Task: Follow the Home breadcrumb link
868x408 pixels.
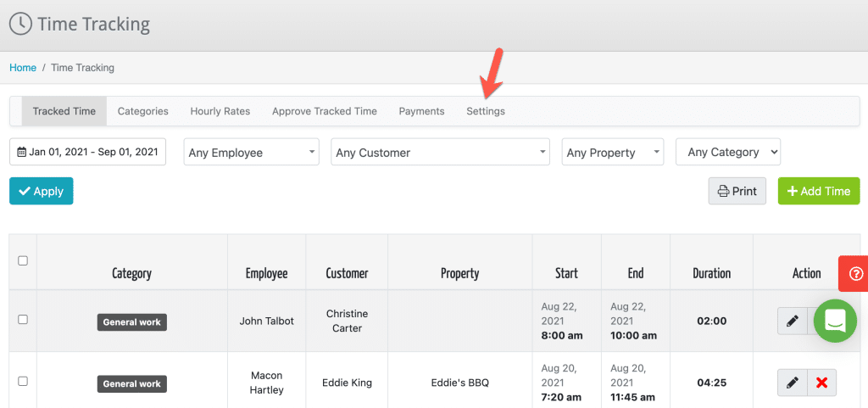Action: [x=23, y=68]
